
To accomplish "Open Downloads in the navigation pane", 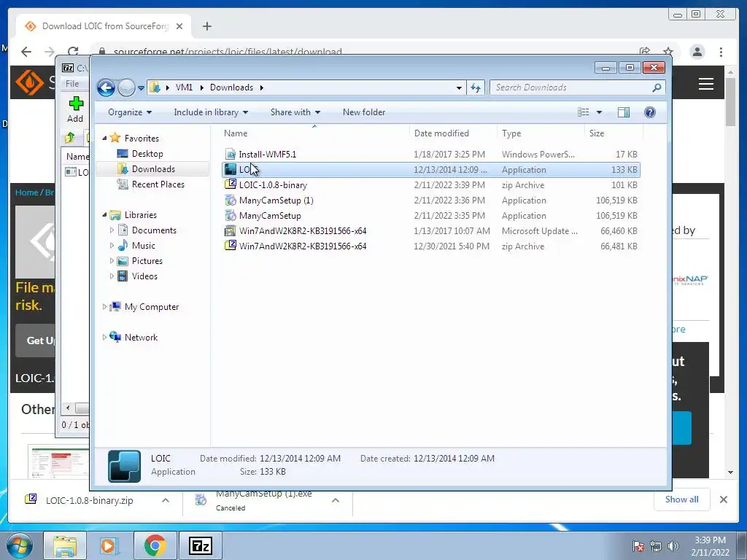I will (x=153, y=169).
